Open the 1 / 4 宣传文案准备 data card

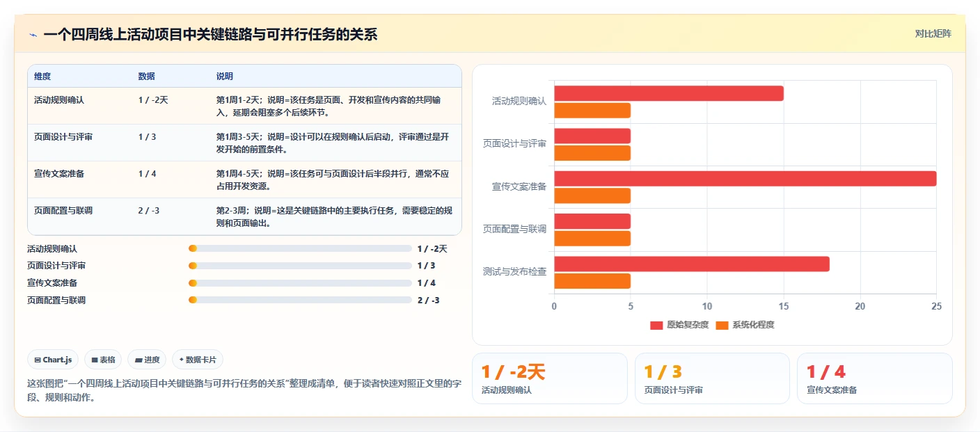pos(874,378)
